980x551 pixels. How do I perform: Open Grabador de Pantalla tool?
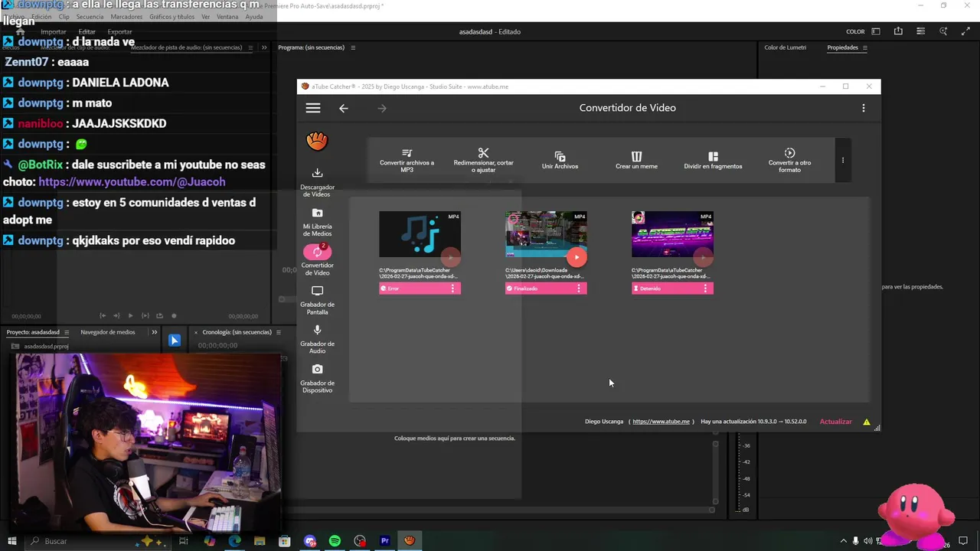317,300
